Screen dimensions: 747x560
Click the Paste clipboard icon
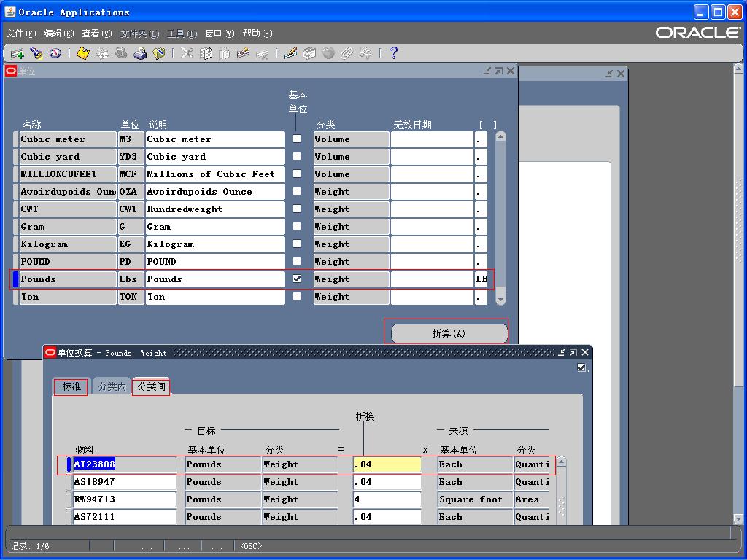pos(225,53)
